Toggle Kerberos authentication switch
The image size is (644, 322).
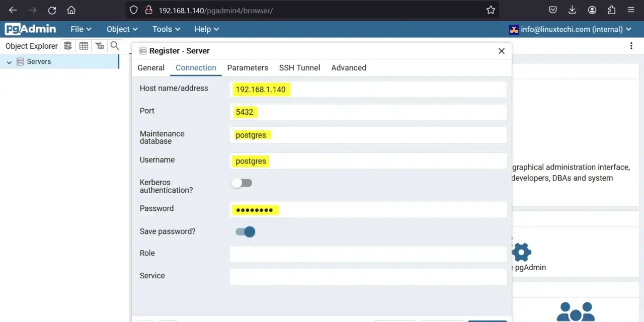pos(242,183)
